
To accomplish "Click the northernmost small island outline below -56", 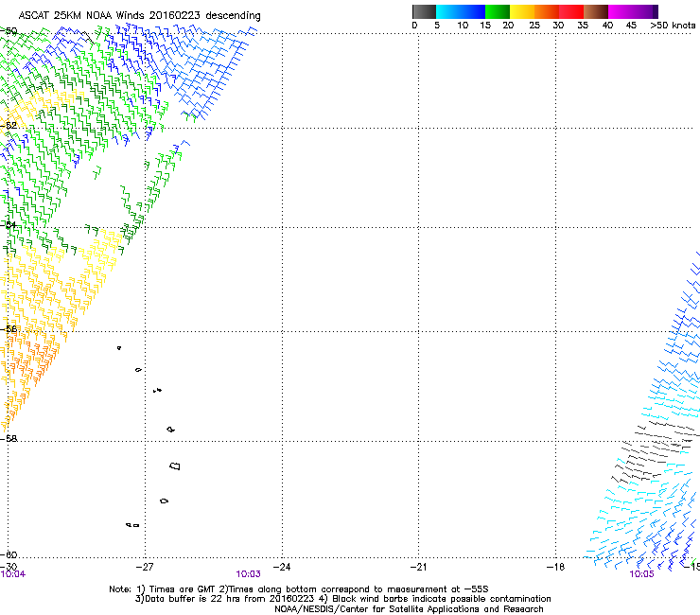I will click(x=119, y=348).
